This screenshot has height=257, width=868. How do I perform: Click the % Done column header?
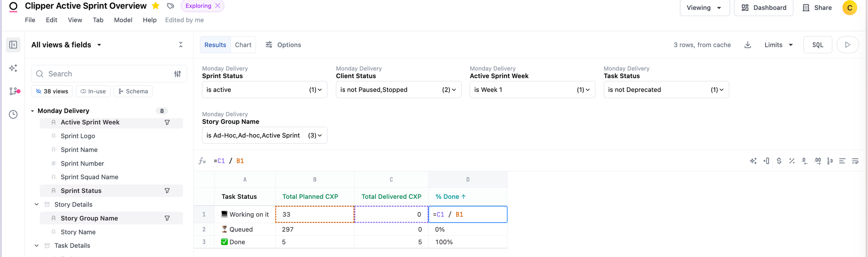point(450,197)
